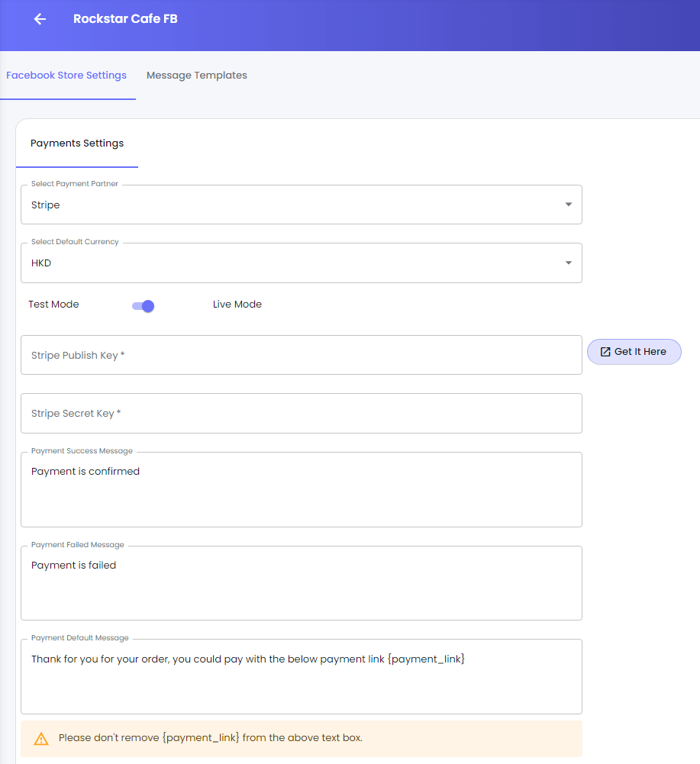
Task: Click the external link icon in Get It Here
Action: (x=605, y=352)
